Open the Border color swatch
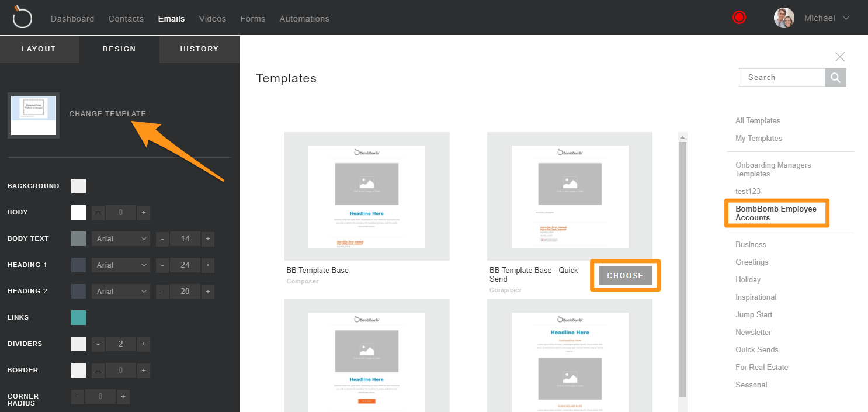This screenshot has width=868, height=412. (x=78, y=370)
